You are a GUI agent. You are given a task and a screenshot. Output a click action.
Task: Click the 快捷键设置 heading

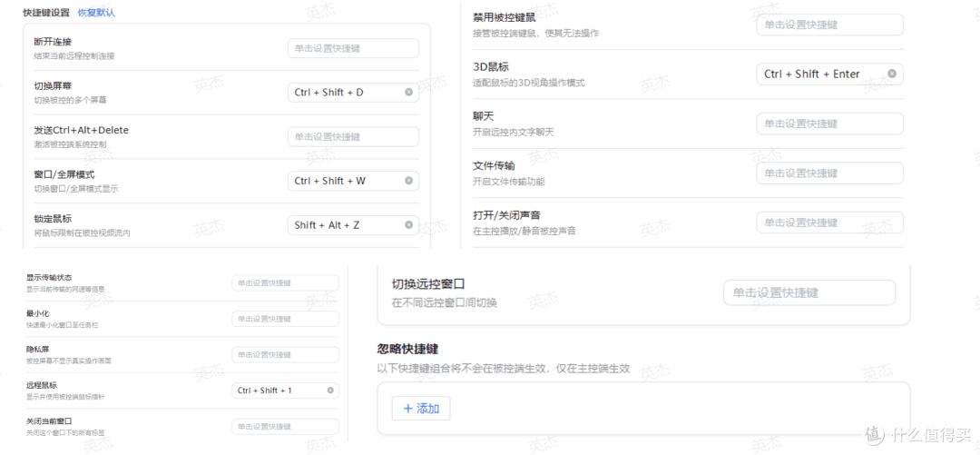coord(46,12)
